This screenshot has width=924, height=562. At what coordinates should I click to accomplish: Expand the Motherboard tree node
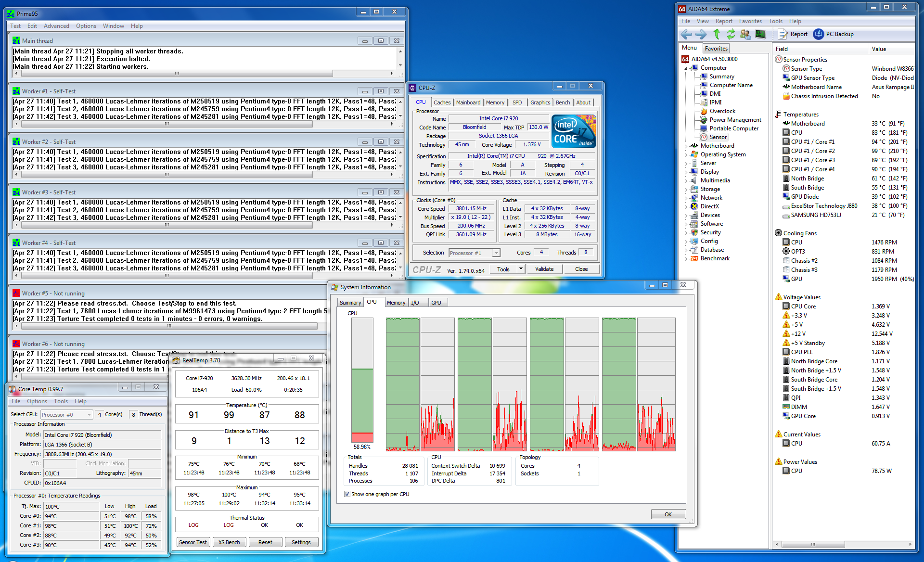(686, 146)
